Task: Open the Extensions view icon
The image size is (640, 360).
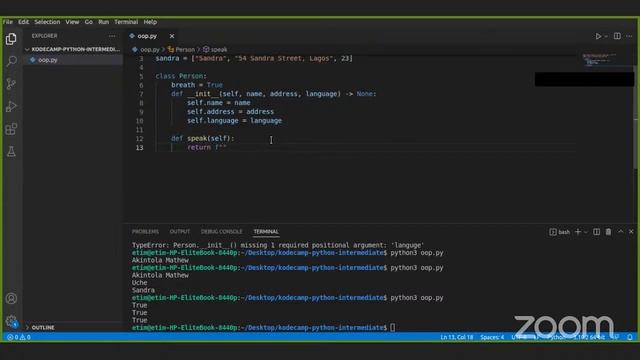Action: (x=11, y=129)
